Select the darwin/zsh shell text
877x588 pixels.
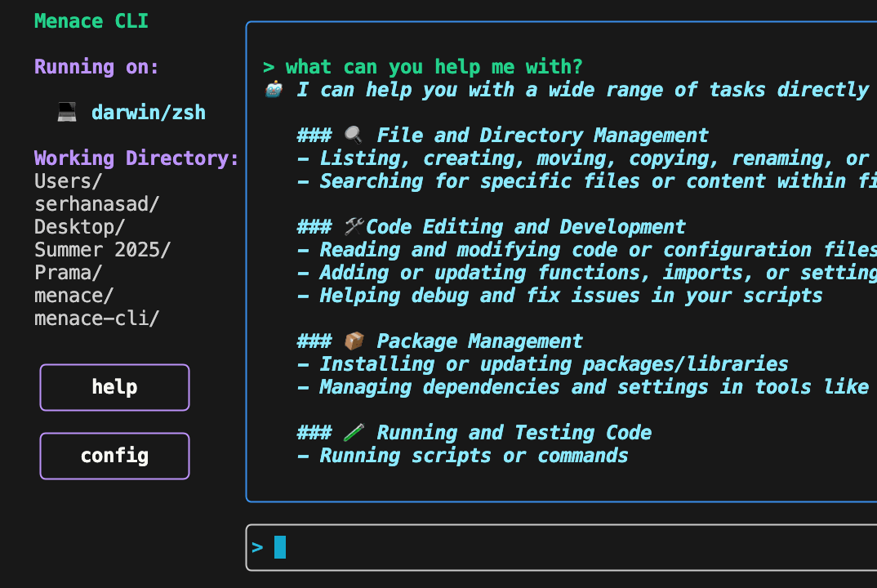[x=148, y=113]
